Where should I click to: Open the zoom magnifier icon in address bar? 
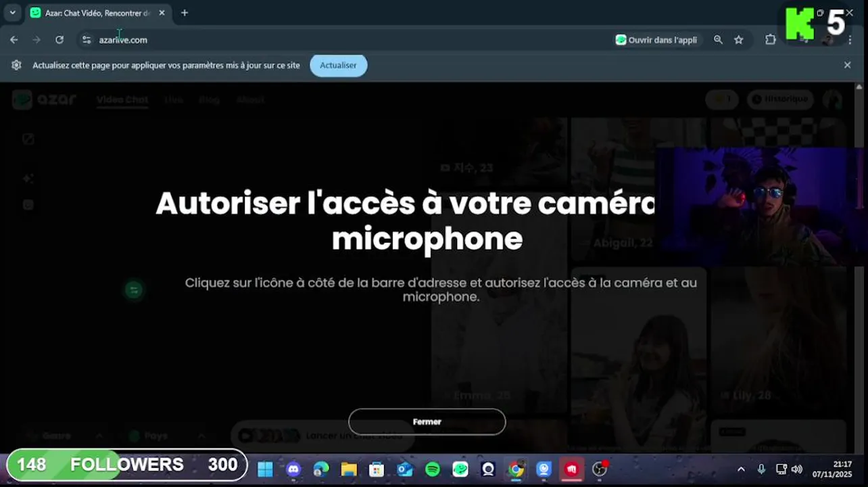point(718,40)
